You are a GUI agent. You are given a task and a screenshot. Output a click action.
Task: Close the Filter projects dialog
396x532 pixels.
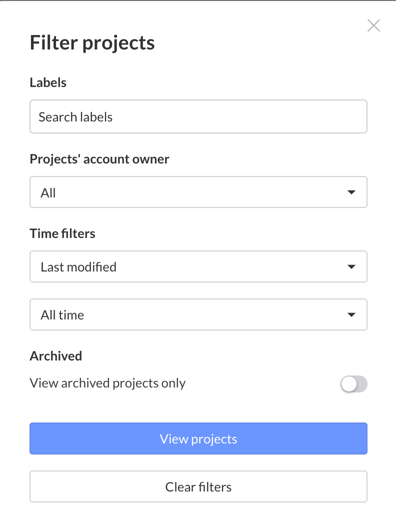pyautogui.click(x=373, y=25)
